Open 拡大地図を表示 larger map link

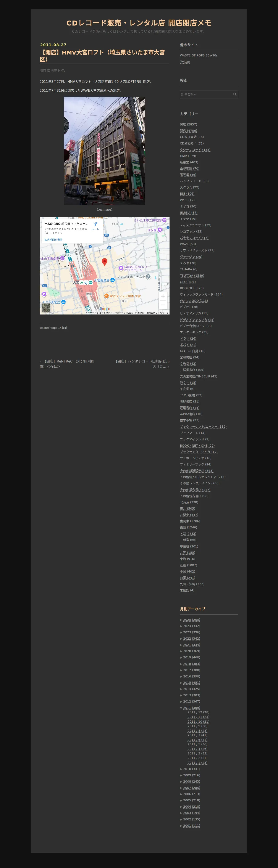pos(53,240)
